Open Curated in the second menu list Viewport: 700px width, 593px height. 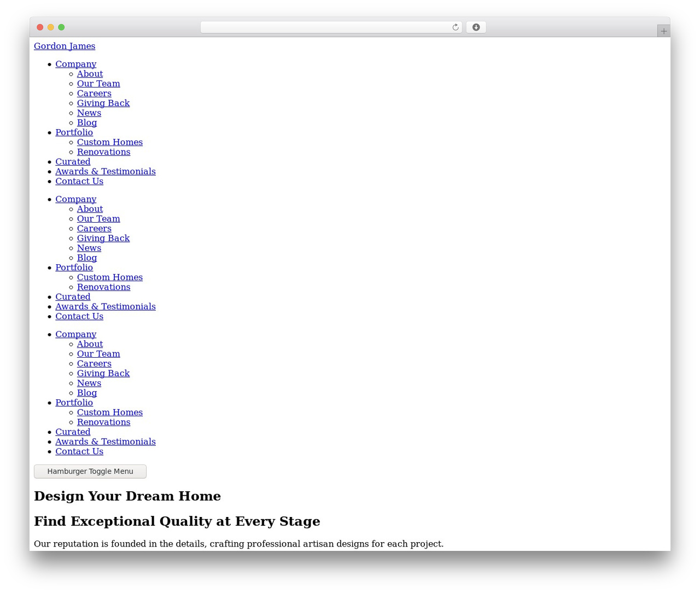73,297
